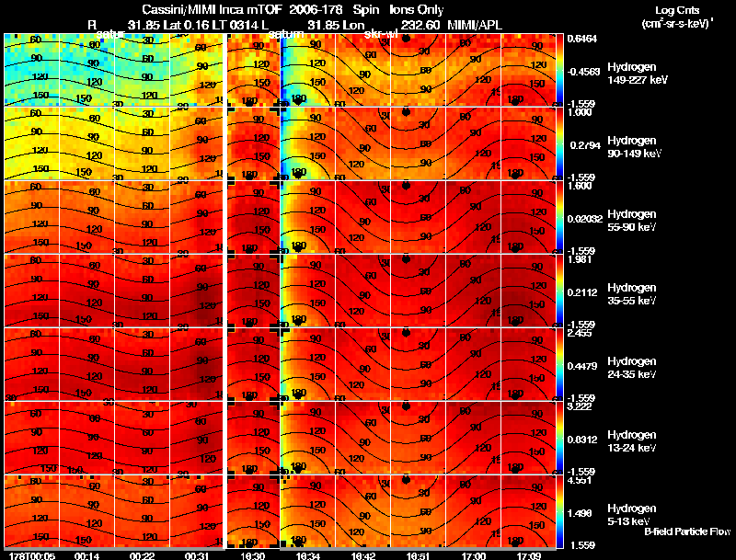The height and width of the screenshot is (560, 736).
Task: Click the color bar beside Hydrogen 13-24 keV
Action: (x=559, y=438)
